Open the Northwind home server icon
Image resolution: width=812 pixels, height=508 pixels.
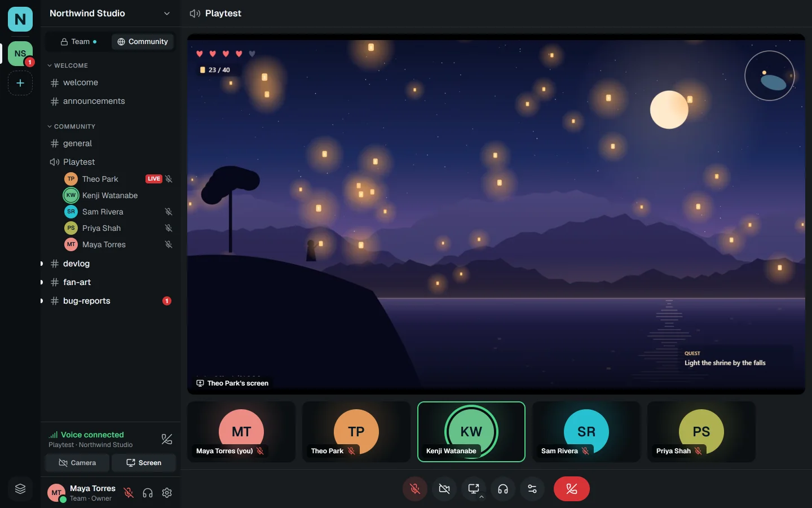click(x=20, y=19)
